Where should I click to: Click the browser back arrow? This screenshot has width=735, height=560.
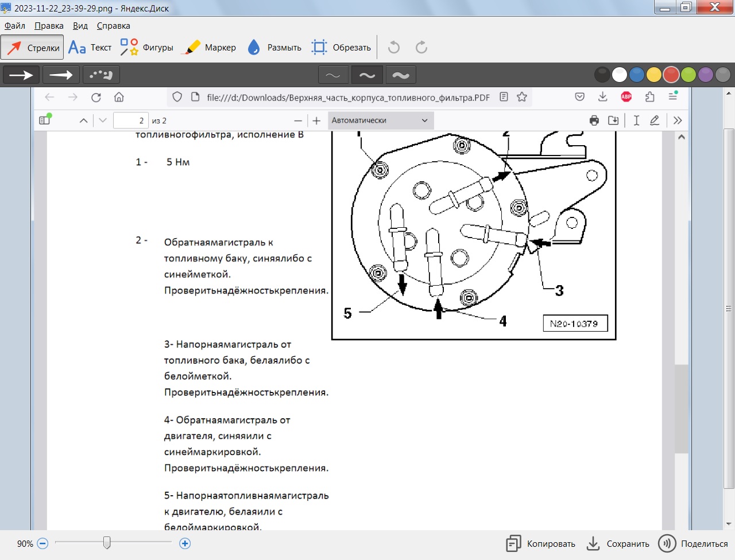pos(49,97)
